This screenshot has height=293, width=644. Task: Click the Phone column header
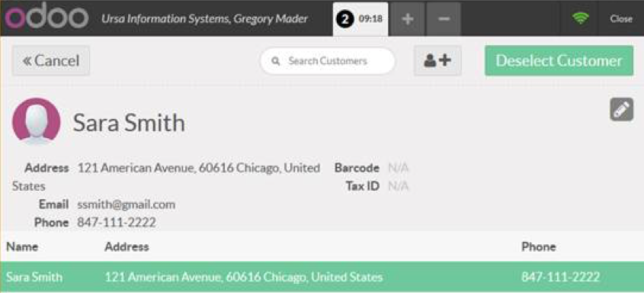click(x=539, y=246)
